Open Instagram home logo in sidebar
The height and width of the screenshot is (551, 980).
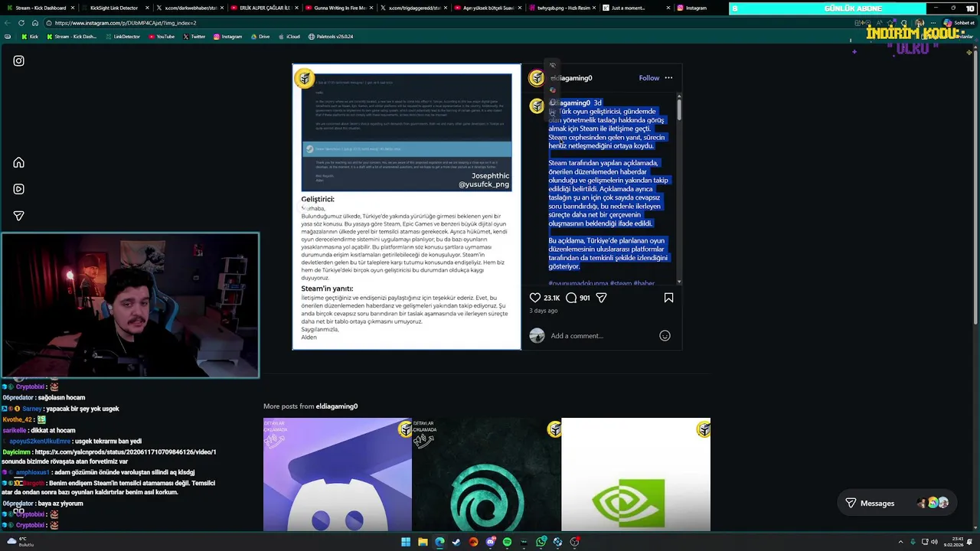[18, 60]
